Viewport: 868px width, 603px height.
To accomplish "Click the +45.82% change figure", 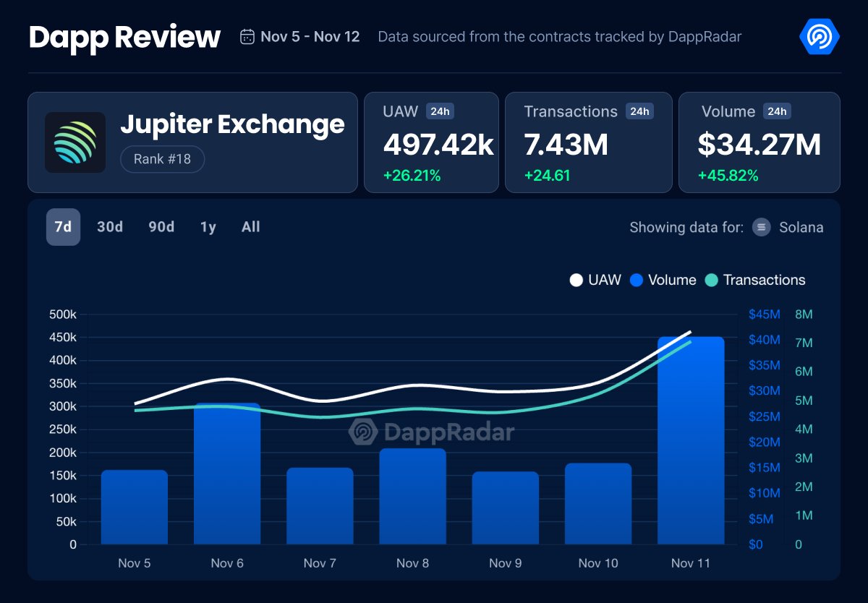I will coord(728,176).
